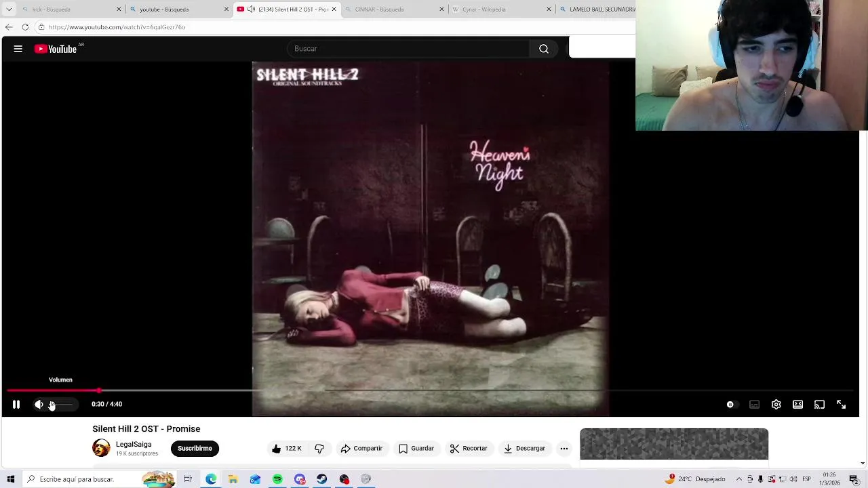Click the page scrollbar down arrow
The height and width of the screenshot is (488, 868).
[863, 464]
